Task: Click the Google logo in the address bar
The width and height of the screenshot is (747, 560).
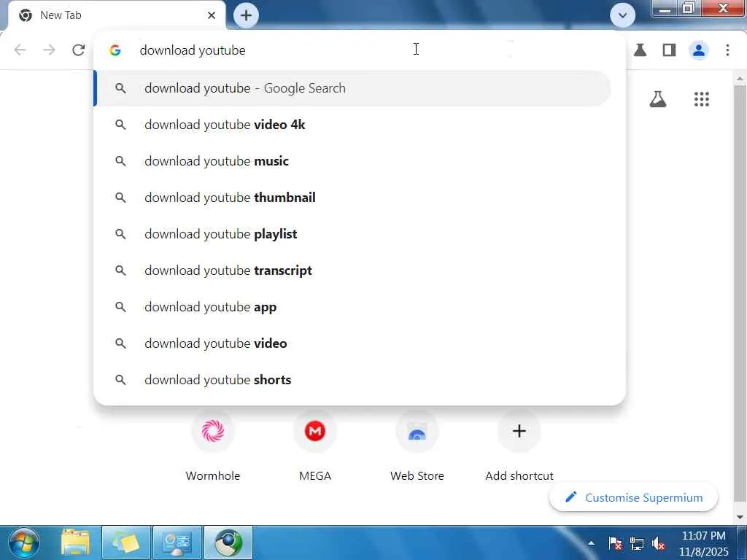Action: (115, 50)
